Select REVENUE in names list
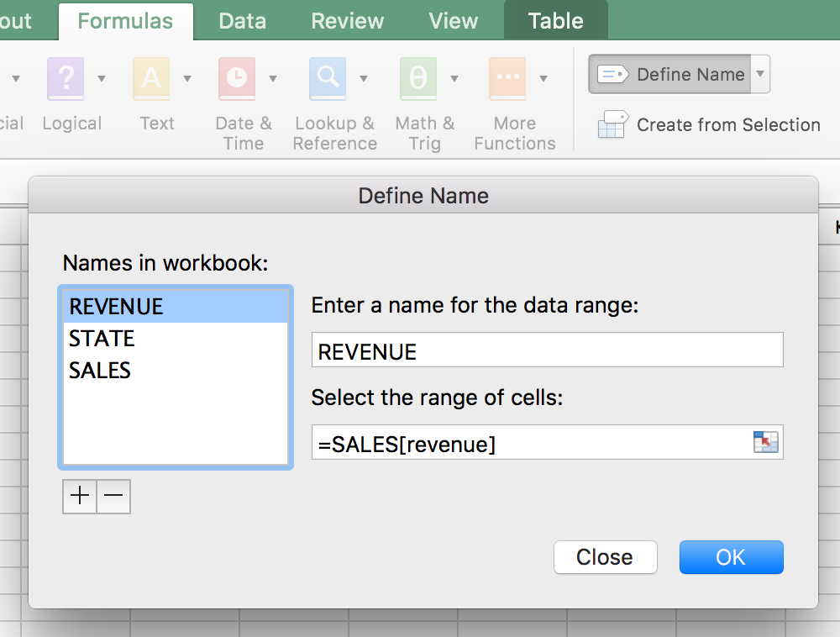 click(176, 307)
